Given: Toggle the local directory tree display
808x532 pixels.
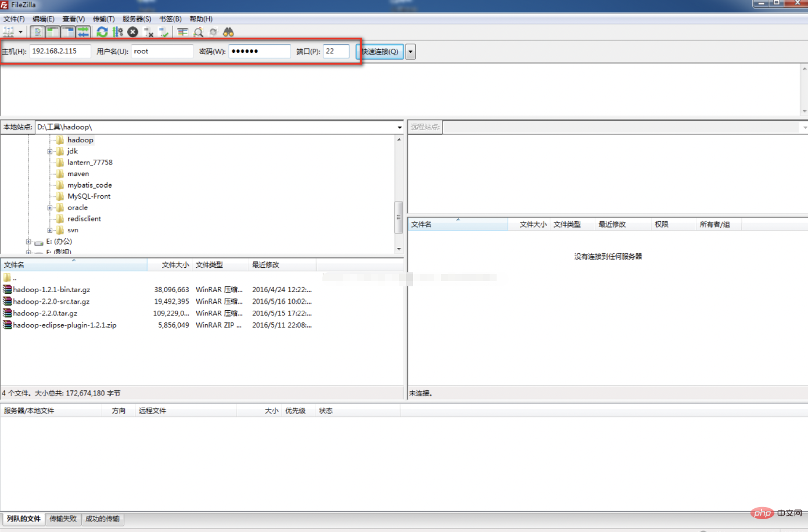Looking at the screenshot, I should tap(53, 32).
